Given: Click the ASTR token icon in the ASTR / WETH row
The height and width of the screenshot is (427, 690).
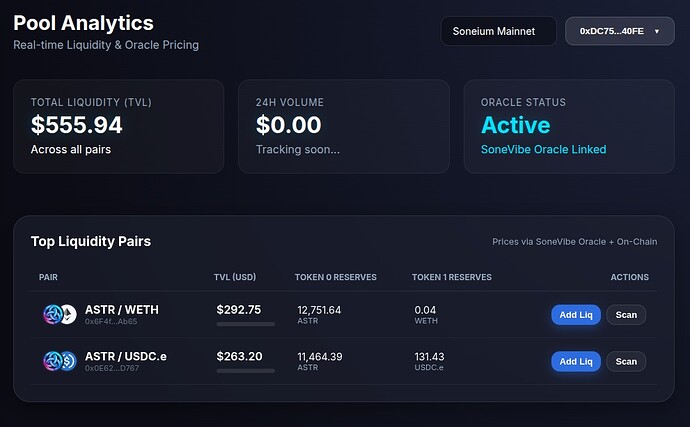Looking at the screenshot, I should [x=51, y=315].
